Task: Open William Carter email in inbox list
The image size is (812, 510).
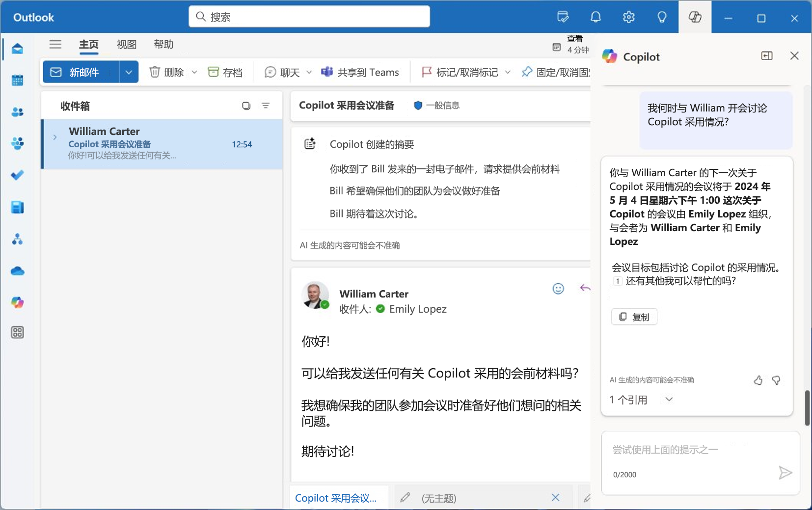Action: tap(162, 144)
